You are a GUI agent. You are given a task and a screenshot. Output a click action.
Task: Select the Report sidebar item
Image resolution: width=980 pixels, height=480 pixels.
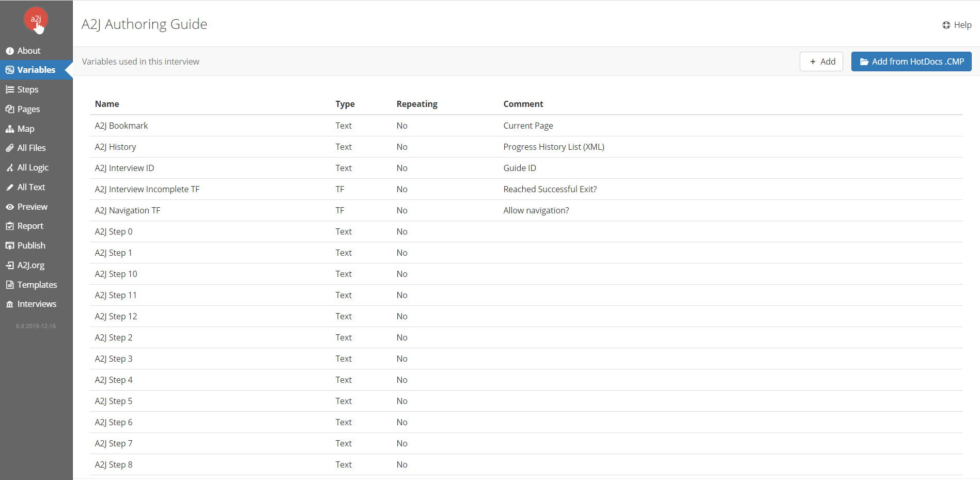point(30,226)
